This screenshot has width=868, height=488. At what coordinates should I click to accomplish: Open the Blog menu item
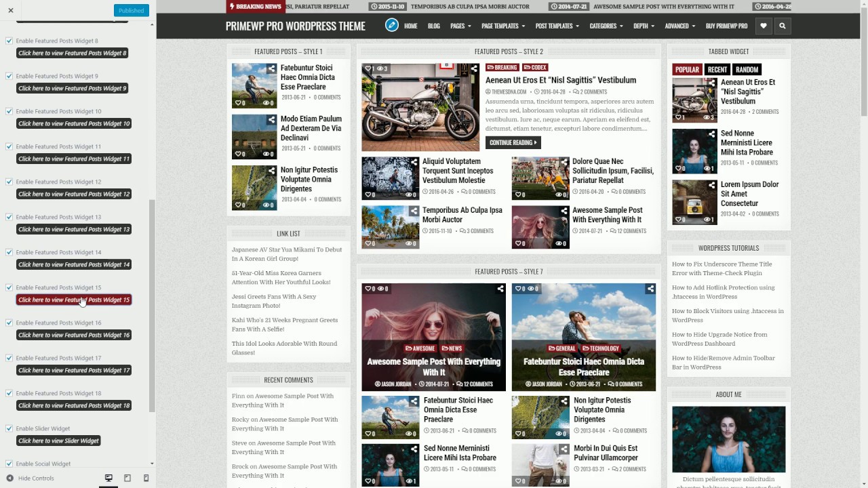point(434,26)
